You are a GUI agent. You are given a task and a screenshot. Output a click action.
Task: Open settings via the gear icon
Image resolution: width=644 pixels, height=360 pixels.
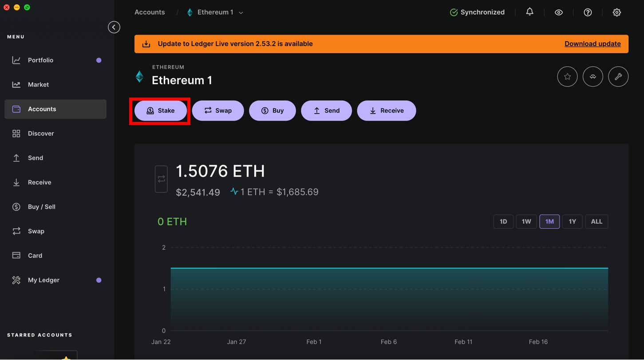(x=617, y=12)
